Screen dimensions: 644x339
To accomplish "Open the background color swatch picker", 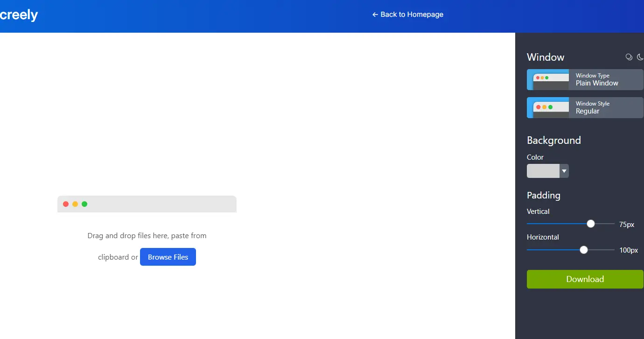I will [543, 171].
